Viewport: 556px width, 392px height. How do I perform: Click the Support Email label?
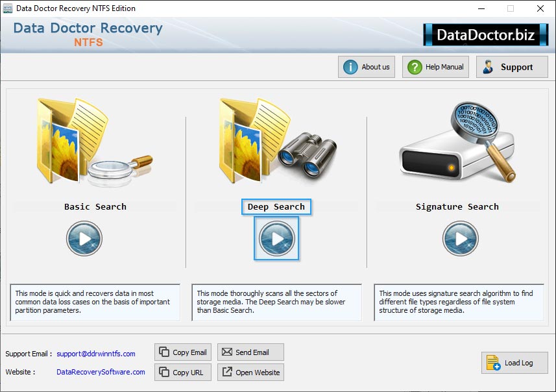point(29,354)
